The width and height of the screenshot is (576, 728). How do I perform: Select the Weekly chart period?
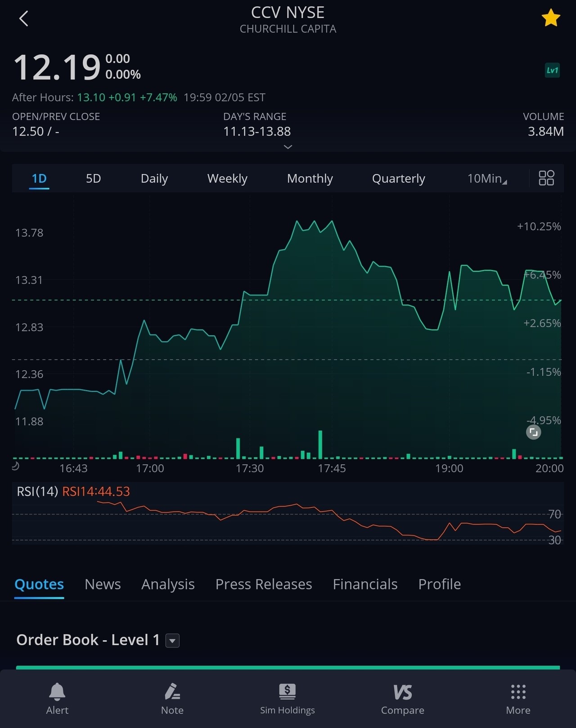click(227, 179)
